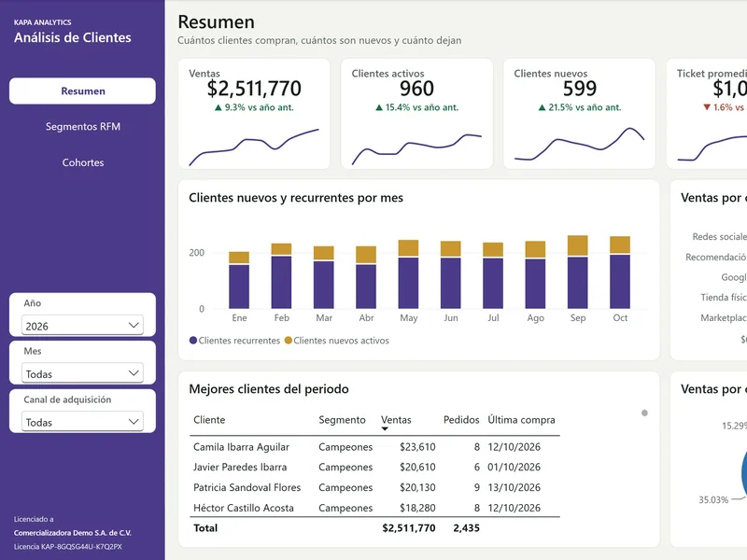Select the Clientes nuevos 599 card
The image size is (747, 560).
click(580, 113)
